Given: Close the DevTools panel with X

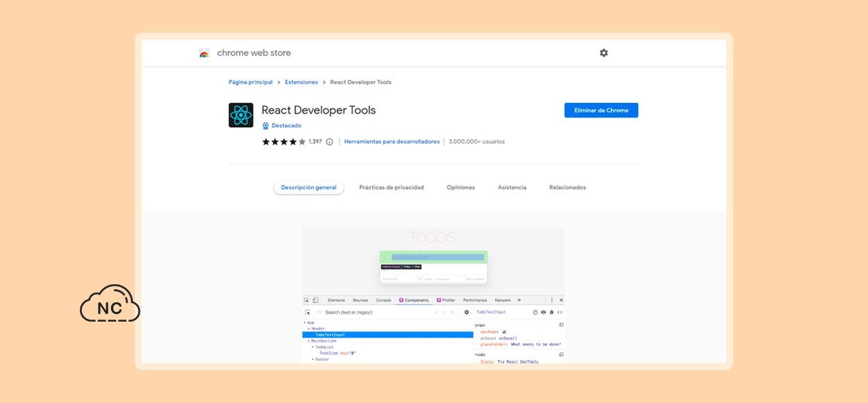Looking at the screenshot, I should pyautogui.click(x=561, y=300).
